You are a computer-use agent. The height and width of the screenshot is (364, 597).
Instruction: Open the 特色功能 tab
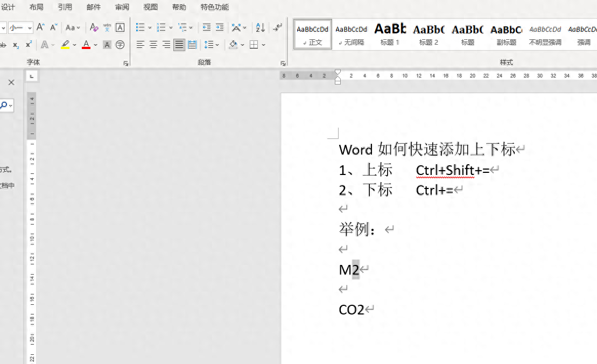(215, 7)
